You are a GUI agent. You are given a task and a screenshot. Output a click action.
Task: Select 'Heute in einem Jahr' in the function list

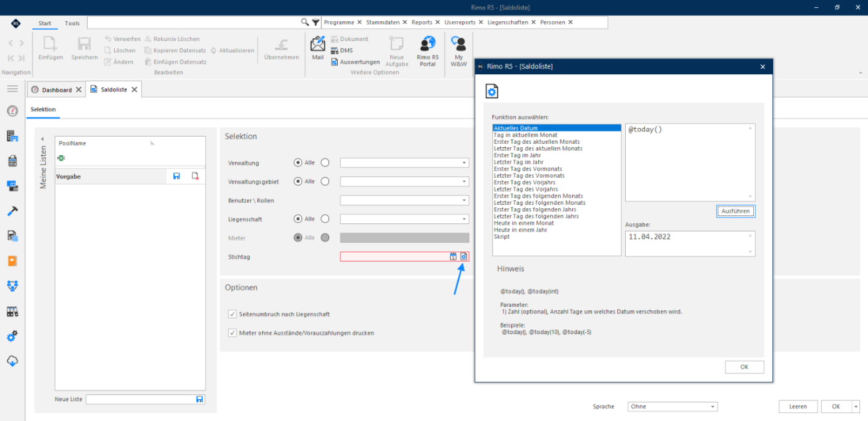520,230
